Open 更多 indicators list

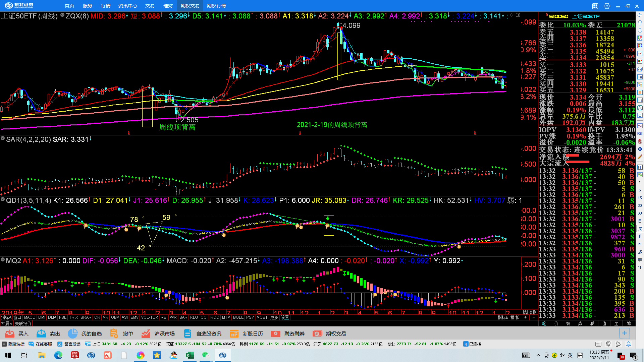pyautogui.click(x=274, y=317)
